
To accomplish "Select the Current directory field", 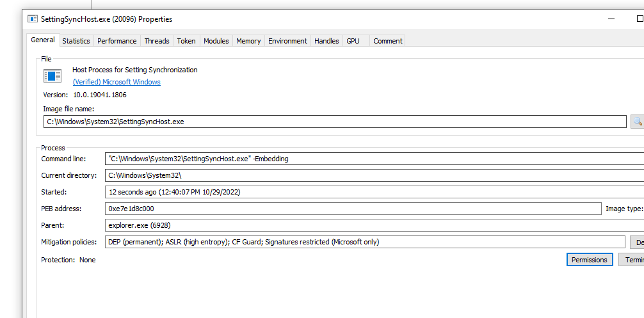I will [374, 175].
